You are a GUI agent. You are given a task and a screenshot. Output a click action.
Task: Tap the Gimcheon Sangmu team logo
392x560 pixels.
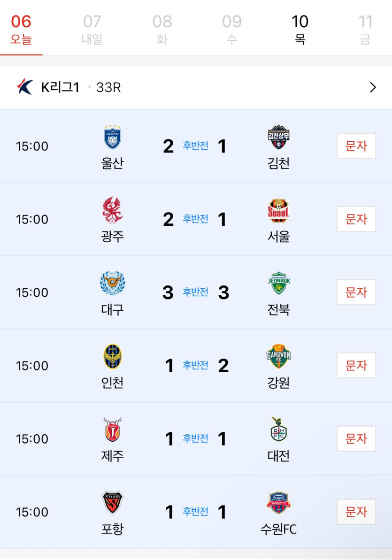(x=278, y=137)
